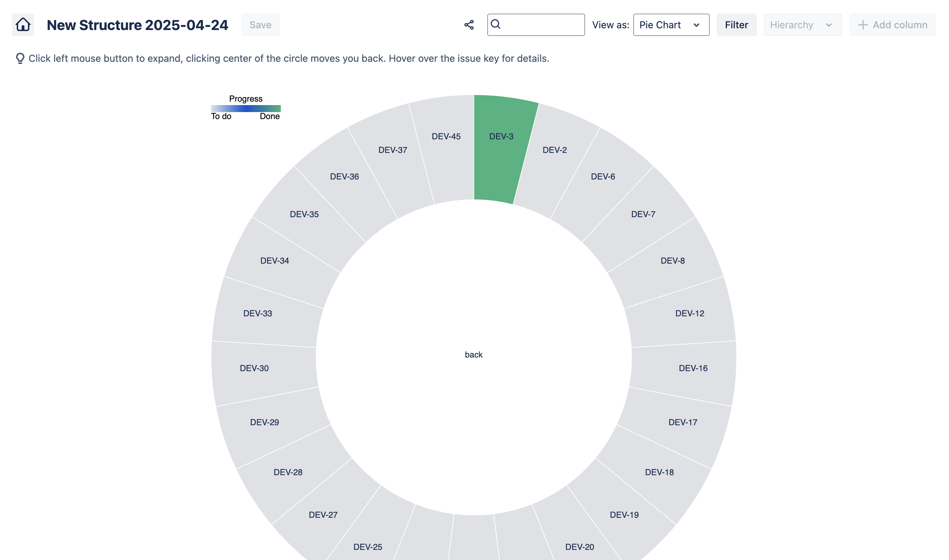Expand the Hierarchy dropdown

pyautogui.click(x=802, y=25)
